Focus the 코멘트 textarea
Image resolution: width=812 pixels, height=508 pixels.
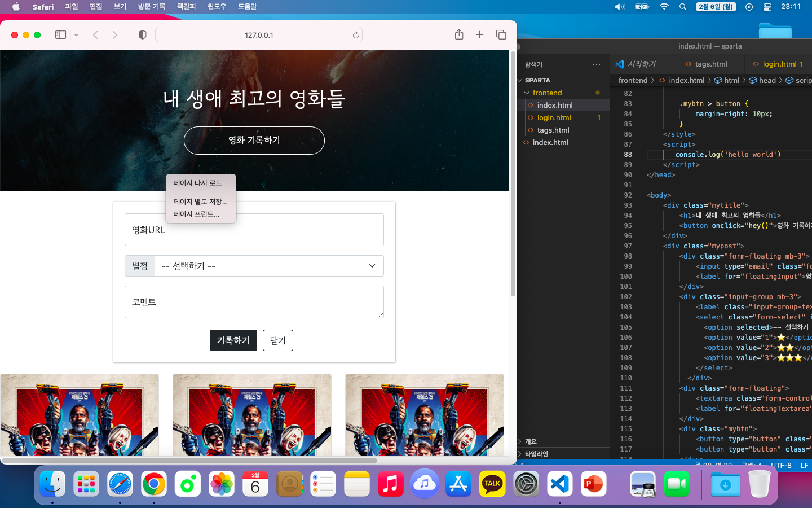pyautogui.click(x=254, y=302)
